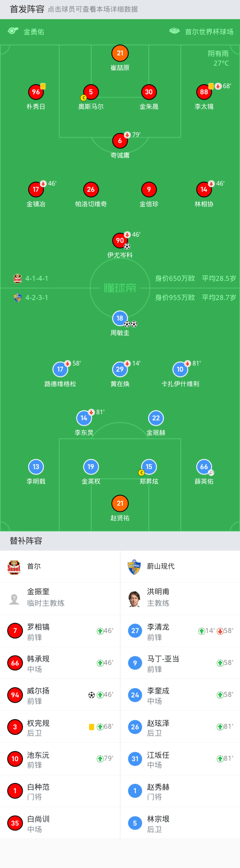Click the Ulsan crest beside the 4-2-3-1 formation
The height and width of the screenshot is (868, 240).
coord(18,298)
